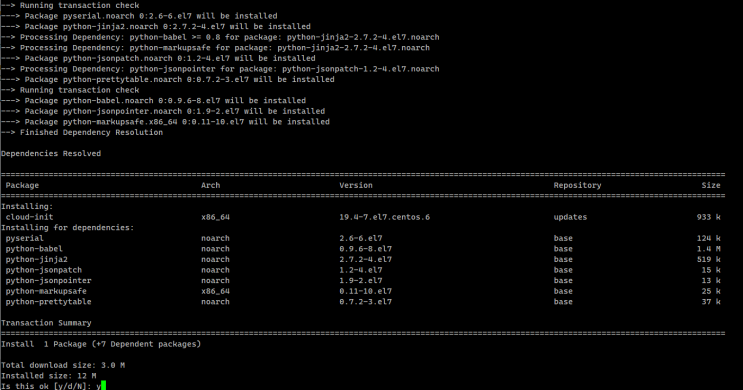This screenshot has height=390, width=743.
Task: Click version '2.7.2-4.el7' of python-jinja2
Action: point(365,259)
